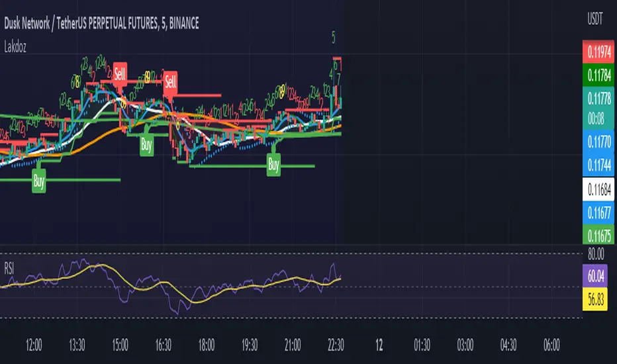Click the Dusk Network / TetherUS chart title

pos(101,24)
